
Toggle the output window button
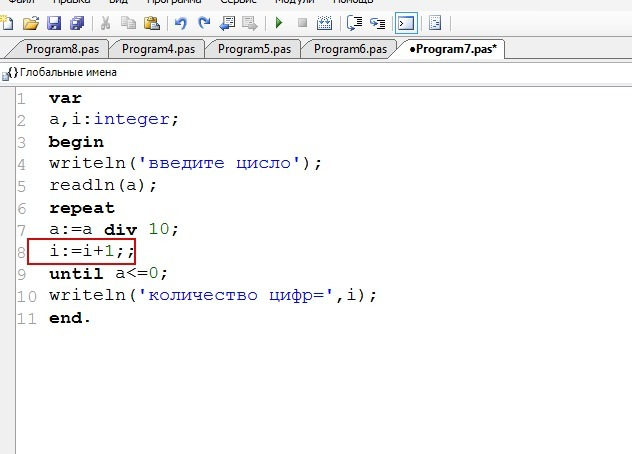click(406, 23)
